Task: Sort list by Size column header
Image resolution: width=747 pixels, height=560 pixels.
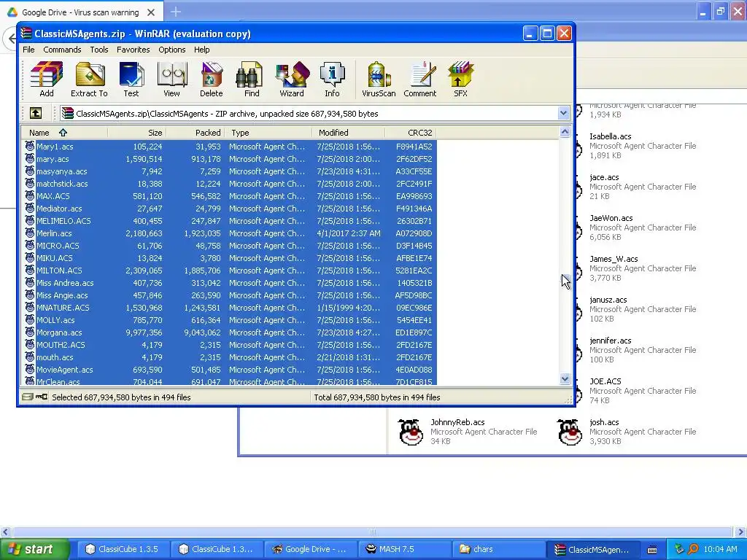Action: tap(136, 133)
